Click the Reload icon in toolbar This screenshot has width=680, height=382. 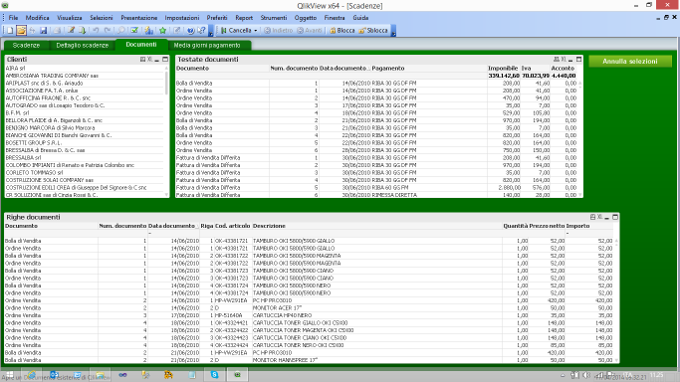click(82, 31)
